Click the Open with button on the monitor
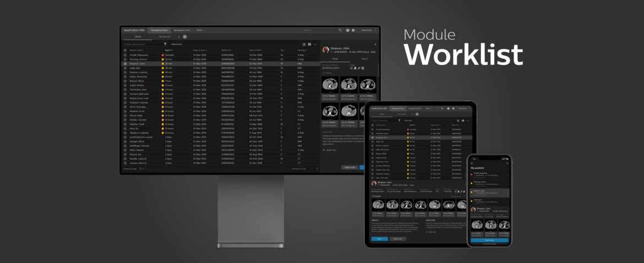The image size is (644, 263). 350,167
